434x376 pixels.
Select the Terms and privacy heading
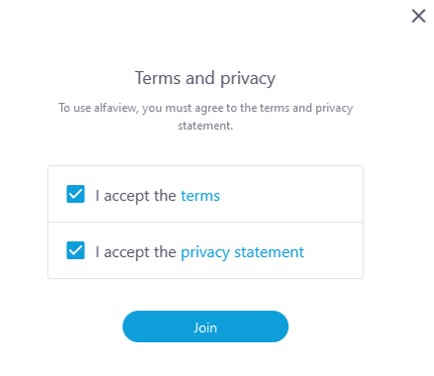point(205,79)
